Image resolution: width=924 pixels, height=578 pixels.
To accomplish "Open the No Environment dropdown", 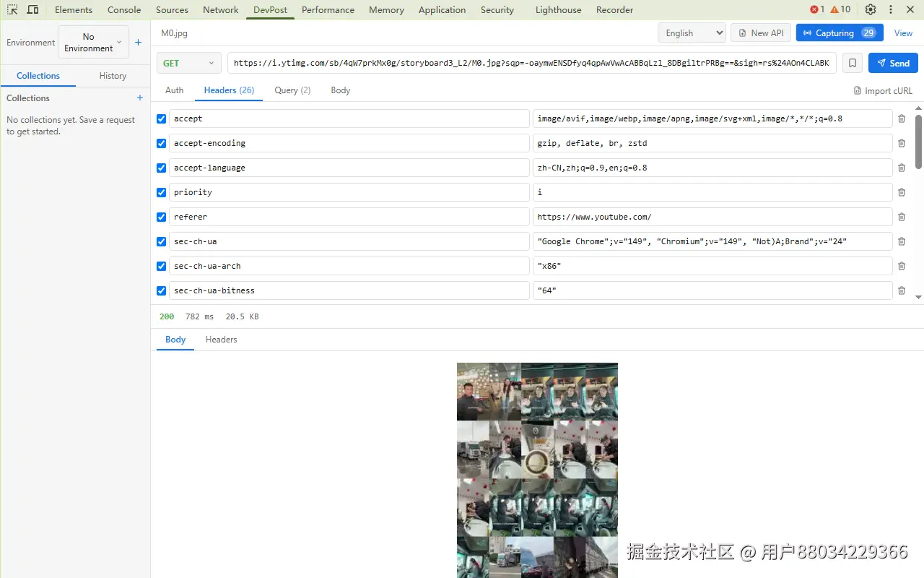I will (93, 43).
